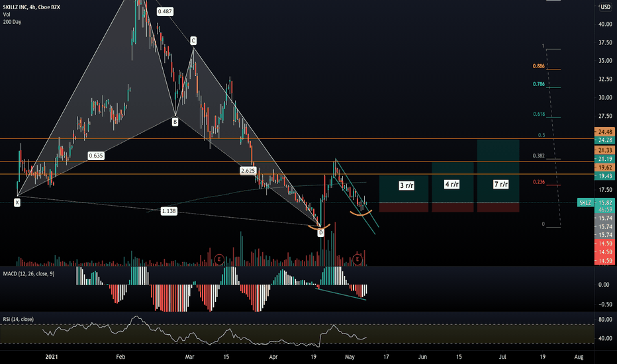Select the C point label of the pattern
Viewport: 617px width, 364px height.
click(193, 40)
